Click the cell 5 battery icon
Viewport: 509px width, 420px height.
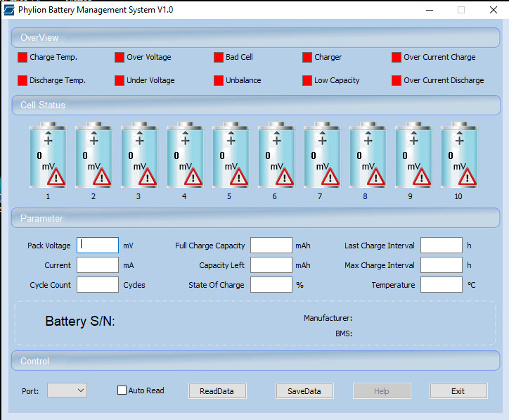click(230, 155)
